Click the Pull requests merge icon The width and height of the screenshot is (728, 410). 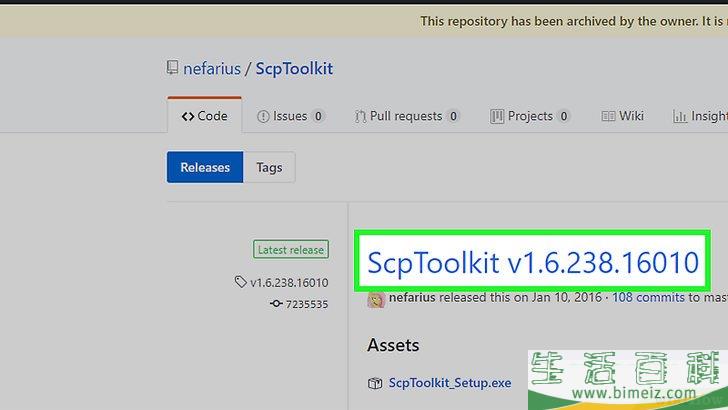[360, 117]
